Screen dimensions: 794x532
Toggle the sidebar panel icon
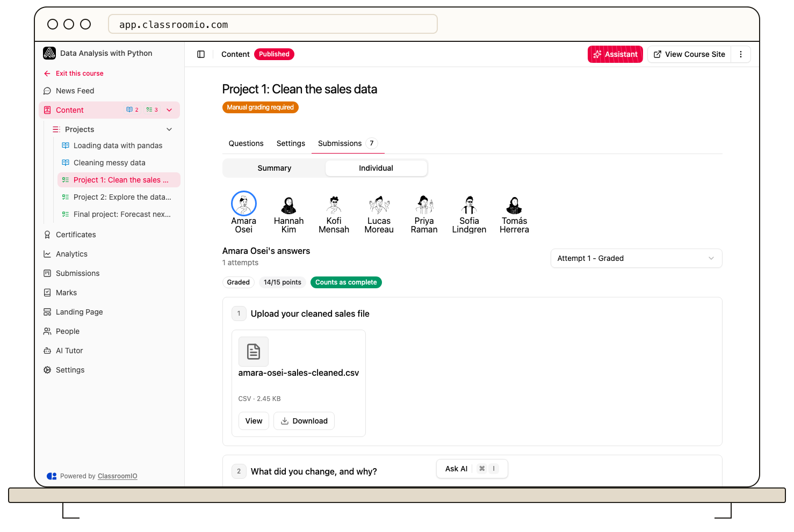pyautogui.click(x=201, y=54)
